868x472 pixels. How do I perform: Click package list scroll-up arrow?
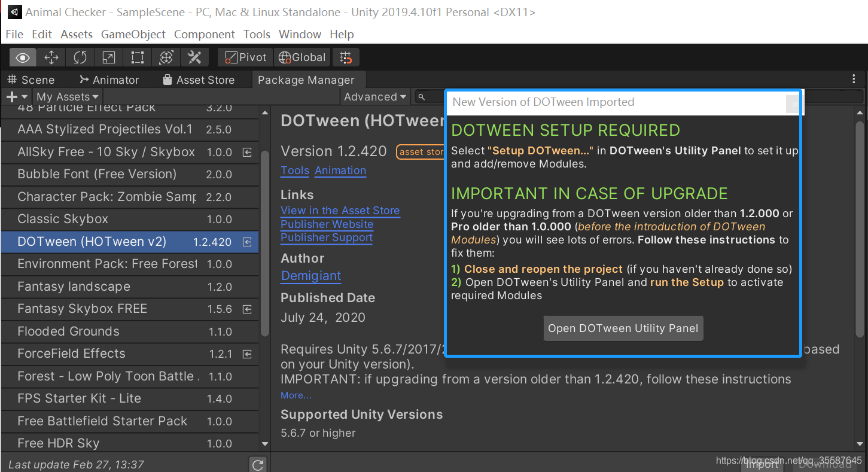point(265,112)
